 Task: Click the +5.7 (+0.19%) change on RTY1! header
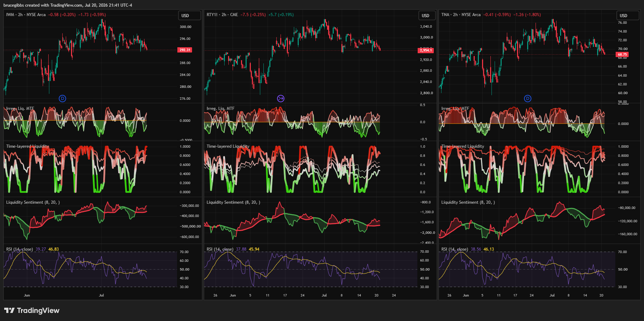coord(281,15)
